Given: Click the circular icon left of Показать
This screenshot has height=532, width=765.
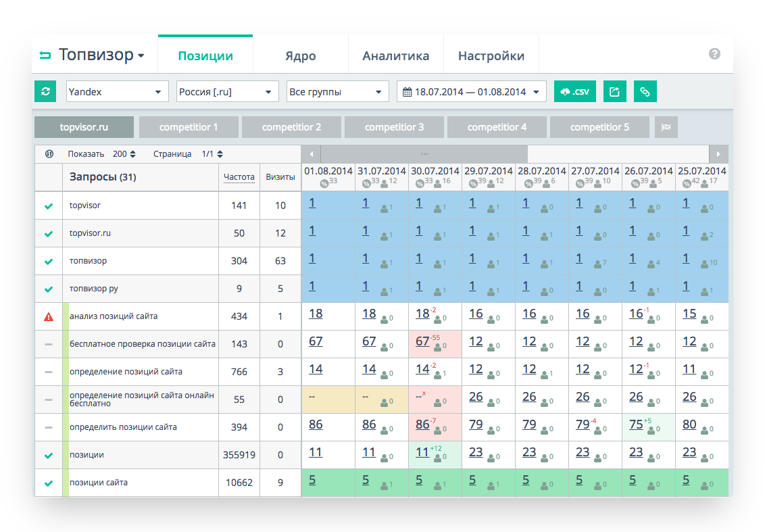Looking at the screenshot, I should coord(49,154).
